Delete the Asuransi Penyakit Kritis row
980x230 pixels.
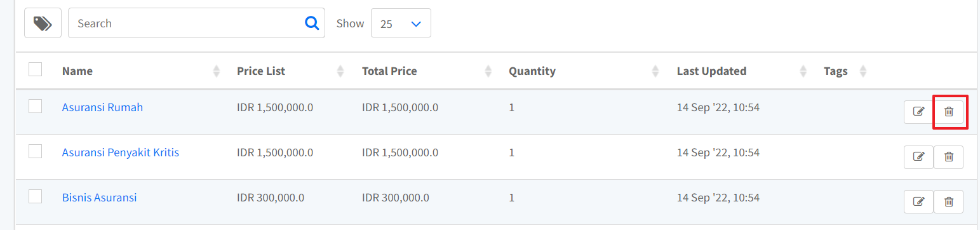[949, 156]
